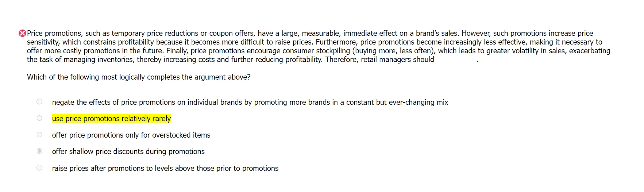Select the radio for 'negate the effects' answer

(x=39, y=102)
